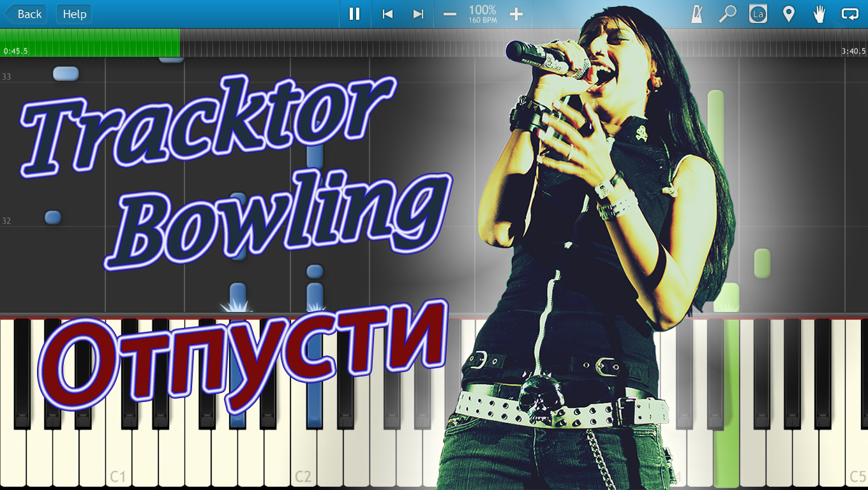Toggle note labels with La icon
The height and width of the screenshot is (490, 868).
[758, 14]
